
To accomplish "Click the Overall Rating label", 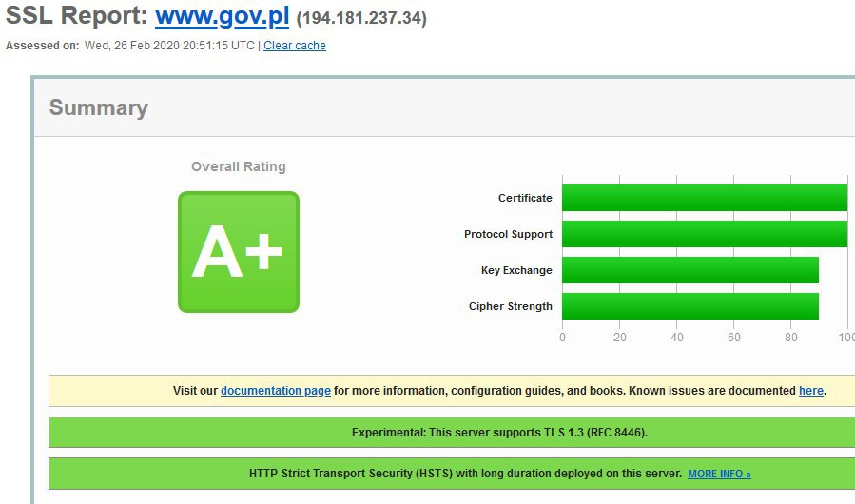I will tap(239, 166).
